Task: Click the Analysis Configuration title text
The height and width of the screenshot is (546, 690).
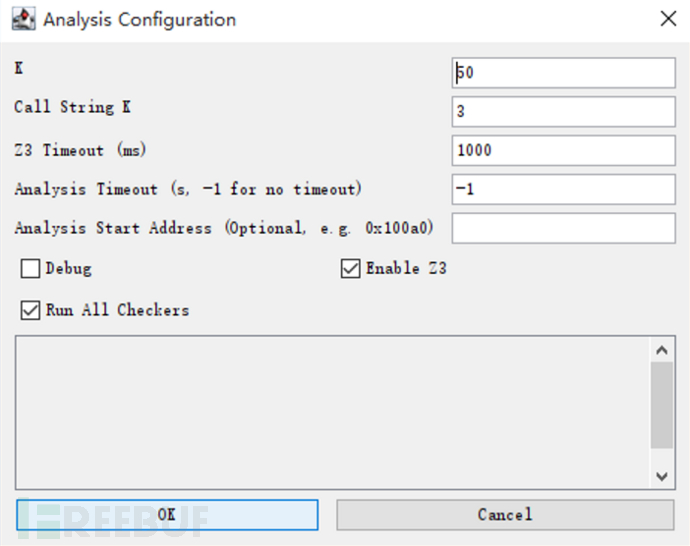Action: [140, 20]
